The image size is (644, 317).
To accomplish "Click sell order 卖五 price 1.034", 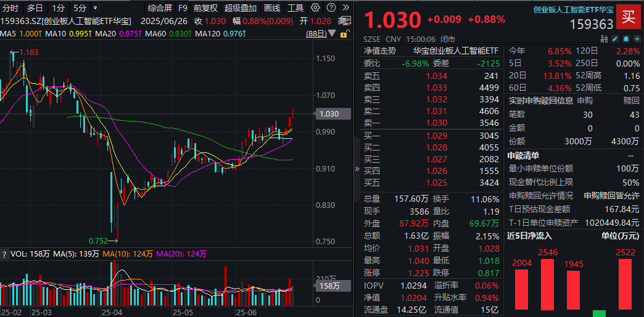I will pyautogui.click(x=437, y=76).
